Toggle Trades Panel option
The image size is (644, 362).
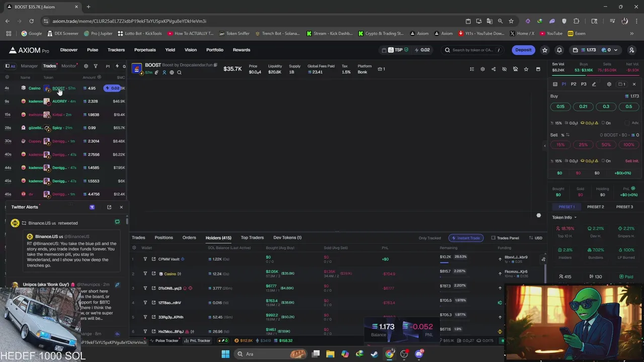[505, 238]
